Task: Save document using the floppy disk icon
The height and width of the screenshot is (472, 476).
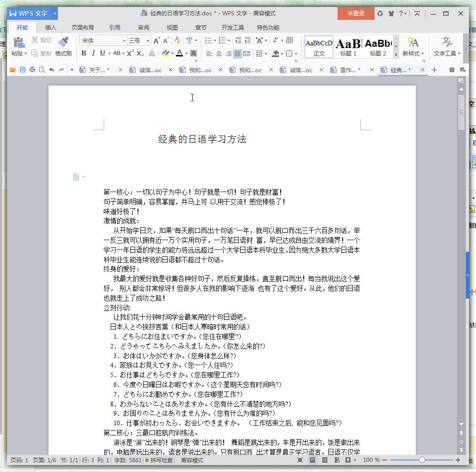Action: [x=23, y=70]
